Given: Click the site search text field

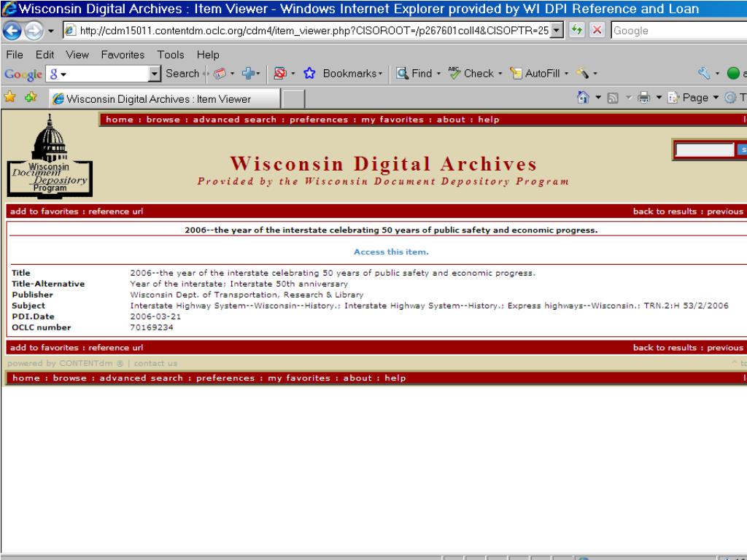Looking at the screenshot, I should [x=705, y=150].
